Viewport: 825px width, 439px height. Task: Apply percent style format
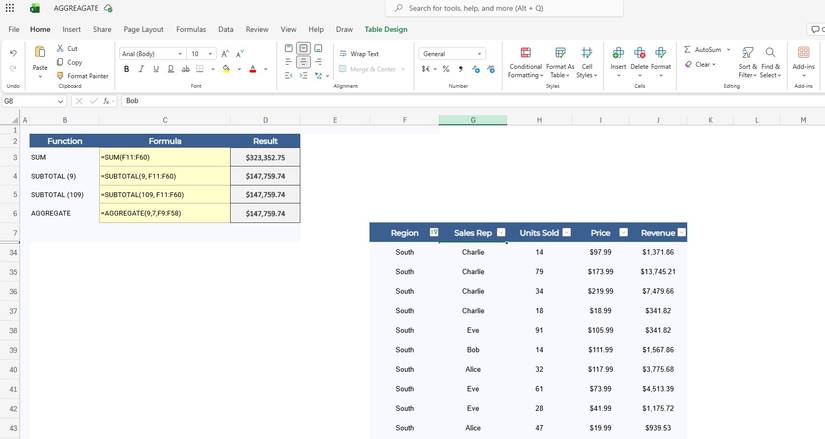[446, 69]
